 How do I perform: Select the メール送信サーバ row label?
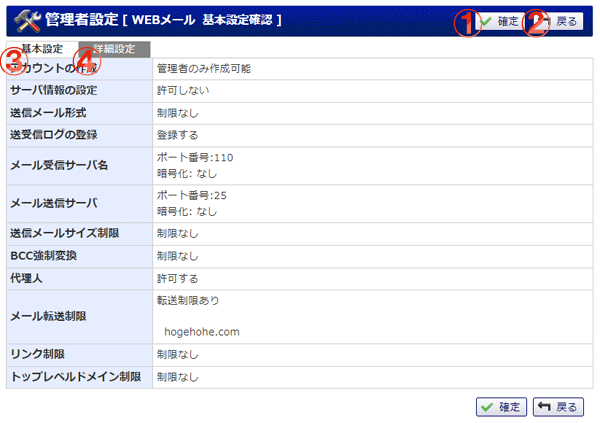pos(54,203)
